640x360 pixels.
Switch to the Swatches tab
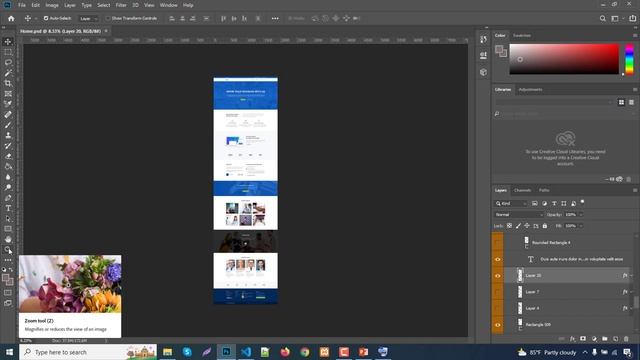click(x=522, y=36)
